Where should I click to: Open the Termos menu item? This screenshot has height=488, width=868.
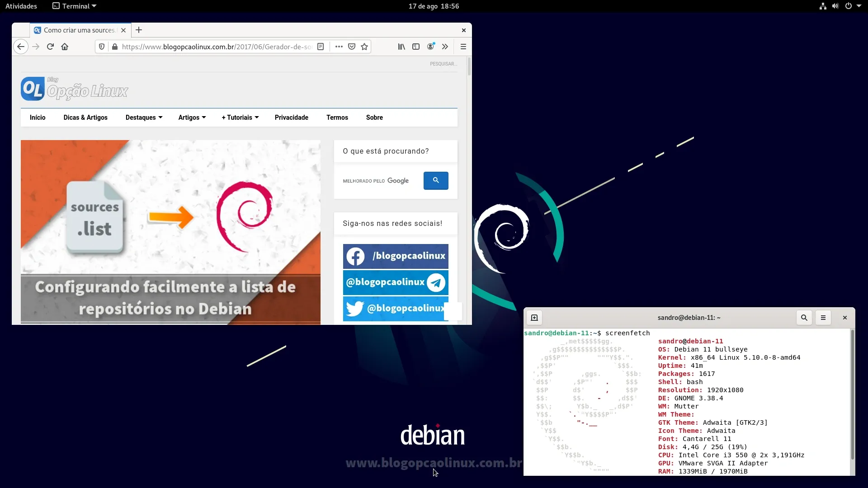coord(337,117)
